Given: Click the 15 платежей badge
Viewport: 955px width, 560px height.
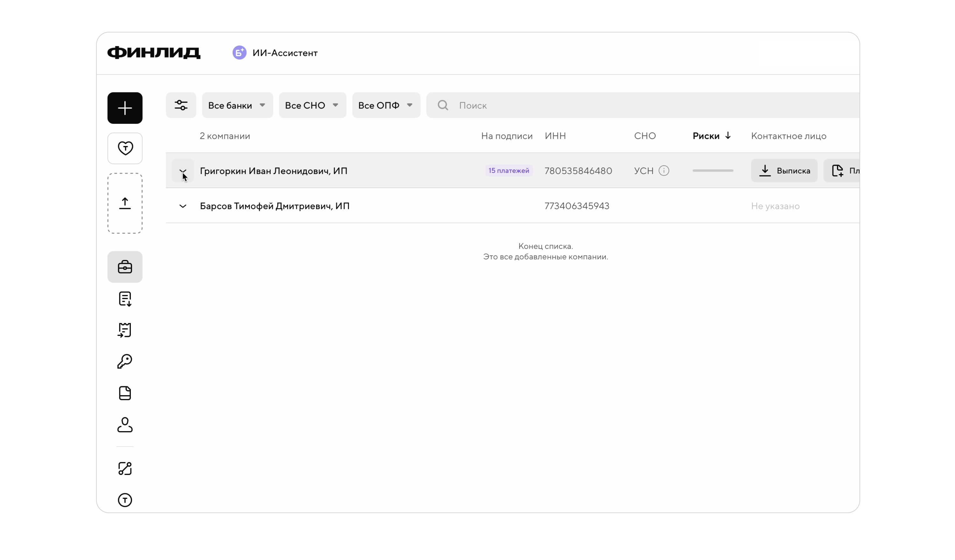Looking at the screenshot, I should (509, 171).
